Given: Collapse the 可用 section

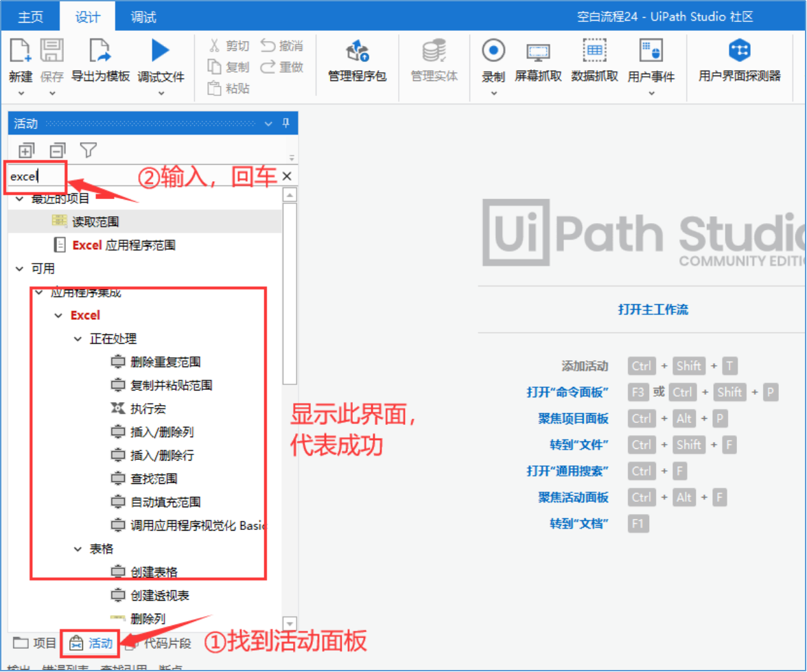Looking at the screenshot, I should 19,269.
